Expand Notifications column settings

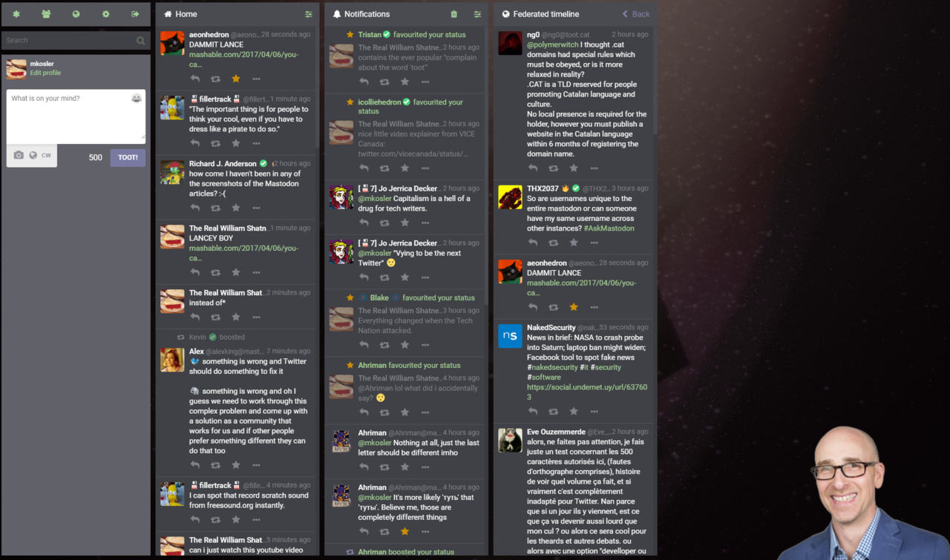coord(477,14)
